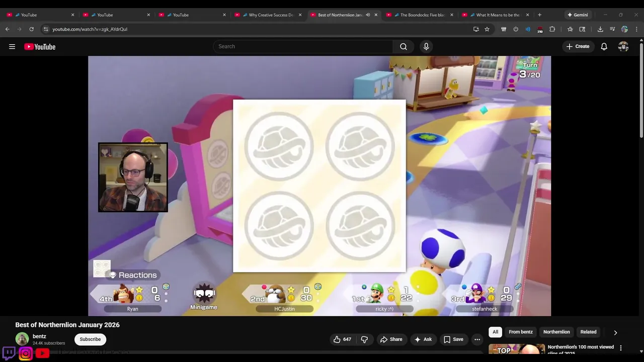Dislike the video with thumbs down
Screen dimensions: 644x362
point(364,339)
